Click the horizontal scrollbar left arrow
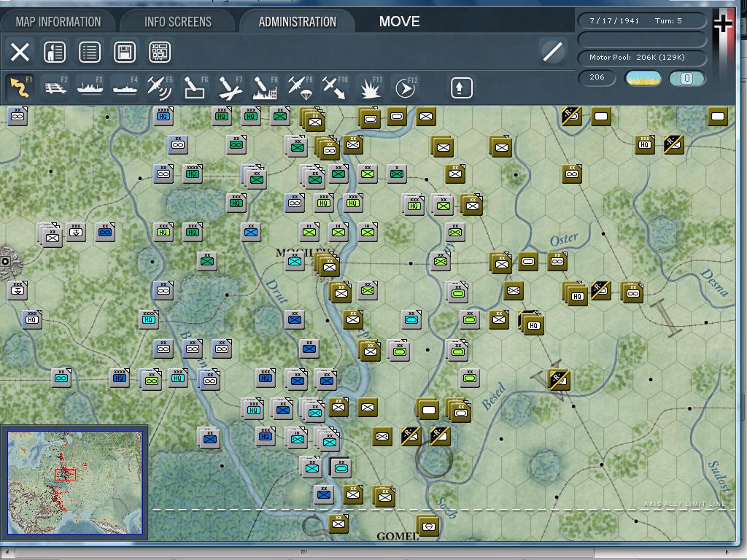Screen dimensions: 747x560 point(7,553)
